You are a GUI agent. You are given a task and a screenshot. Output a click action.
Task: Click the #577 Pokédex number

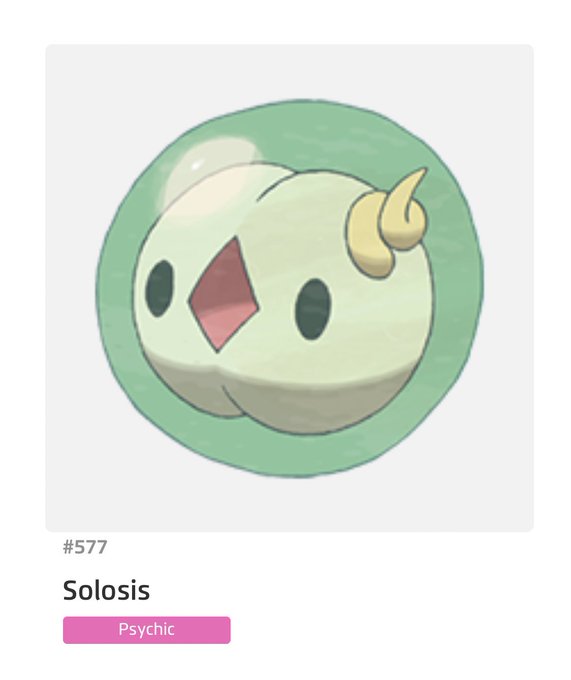coord(85,547)
